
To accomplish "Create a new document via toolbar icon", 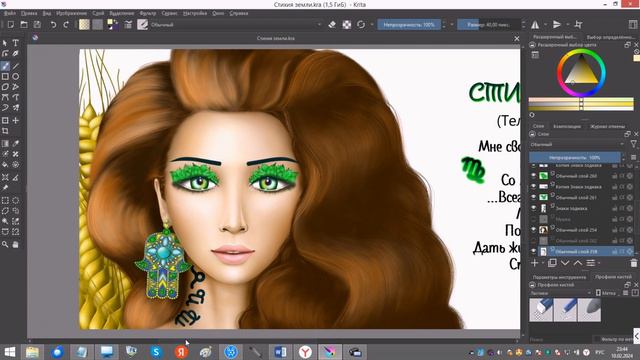I will 11,24.
